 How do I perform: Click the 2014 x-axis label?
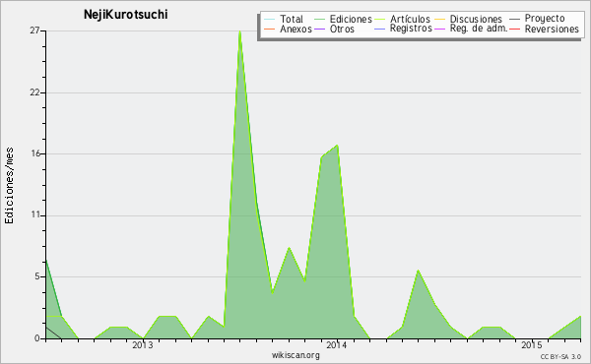click(x=337, y=344)
